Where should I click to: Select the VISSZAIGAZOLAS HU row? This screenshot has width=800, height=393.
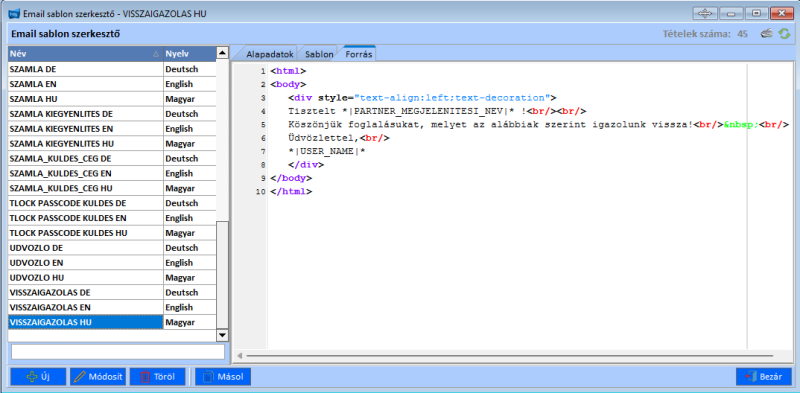click(112, 322)
